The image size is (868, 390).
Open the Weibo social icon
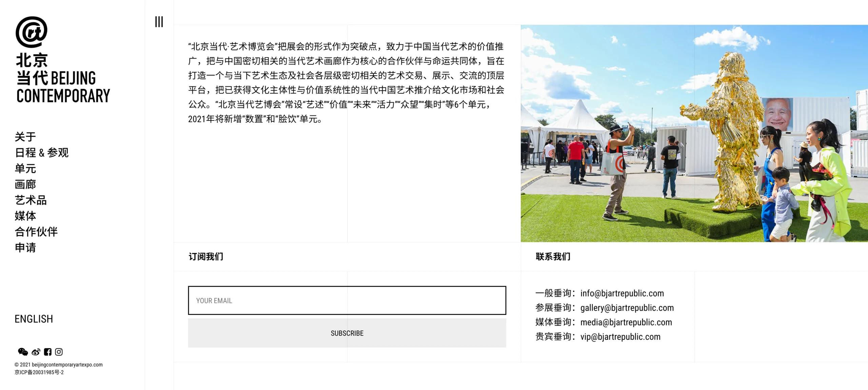pos(36,352)
